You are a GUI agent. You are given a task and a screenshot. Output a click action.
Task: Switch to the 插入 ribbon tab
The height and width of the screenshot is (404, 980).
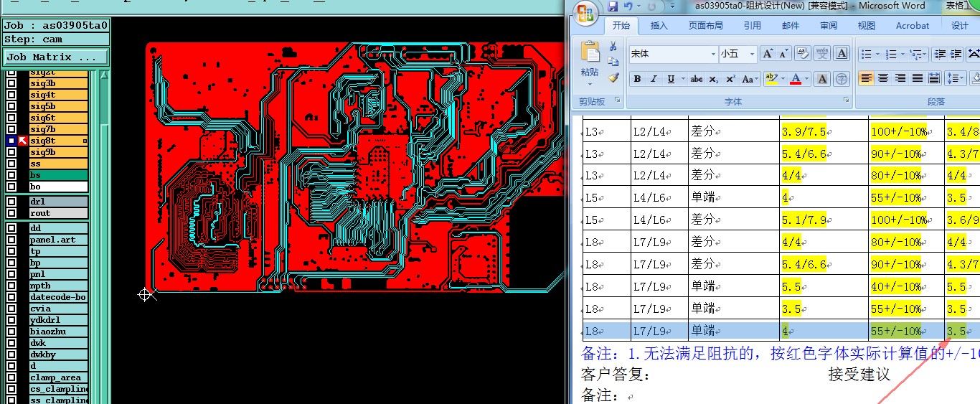click(659, 25)
